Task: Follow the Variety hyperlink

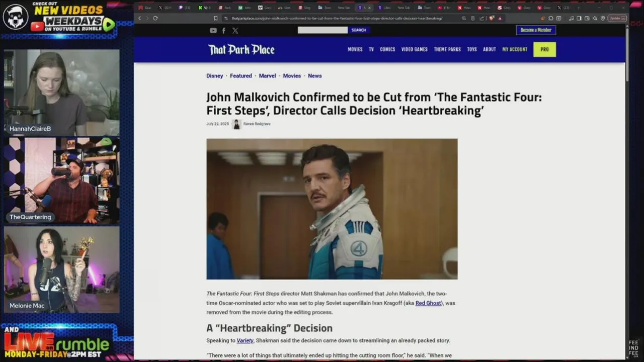Action: pos(245,340)
